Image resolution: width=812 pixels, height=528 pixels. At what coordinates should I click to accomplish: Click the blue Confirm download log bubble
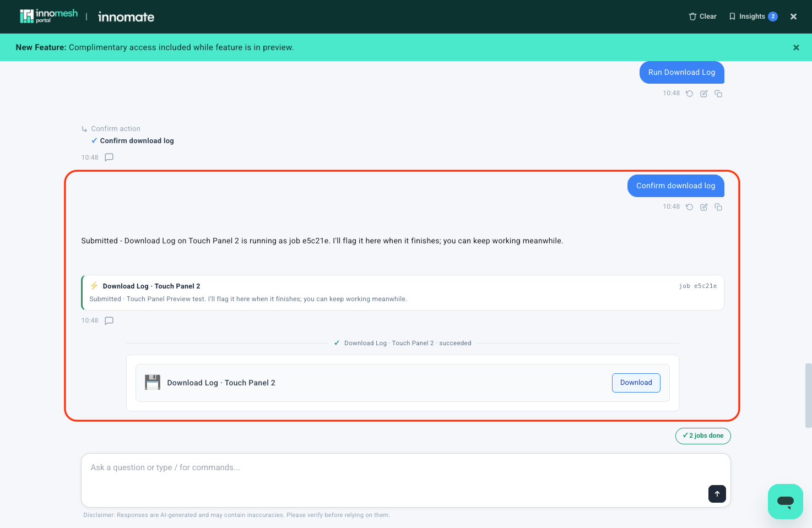675,186
